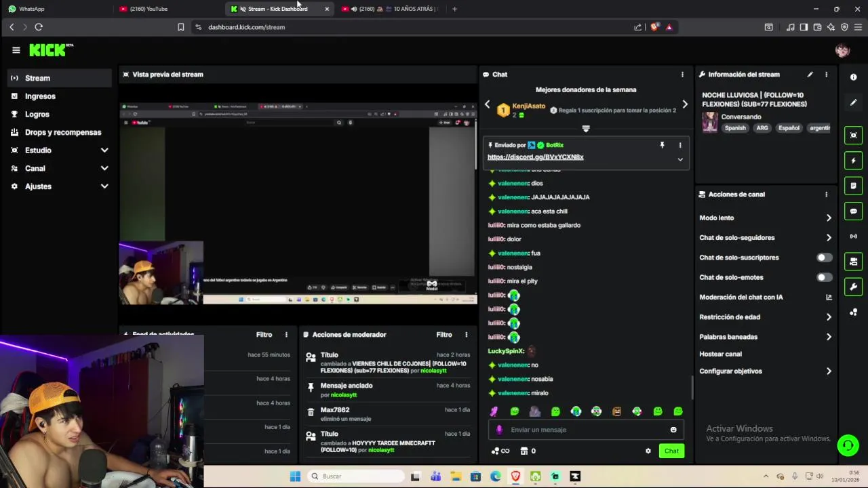Open Filtro on moderator actions

(444, 335)
